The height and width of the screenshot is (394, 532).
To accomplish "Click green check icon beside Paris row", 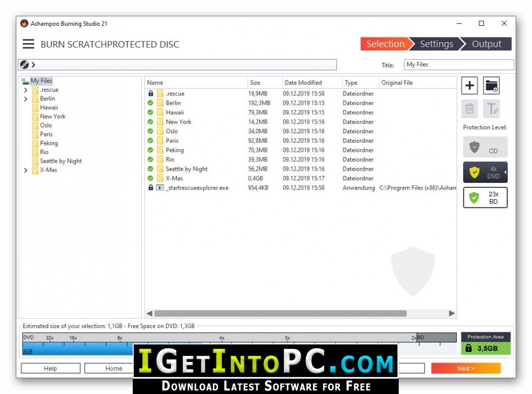I will 150,141.
